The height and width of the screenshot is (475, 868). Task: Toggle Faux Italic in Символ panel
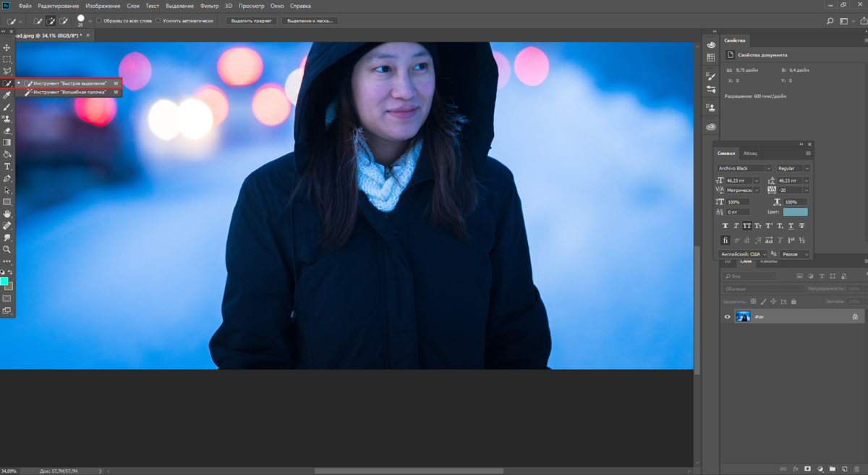click(x=736, y=226)
